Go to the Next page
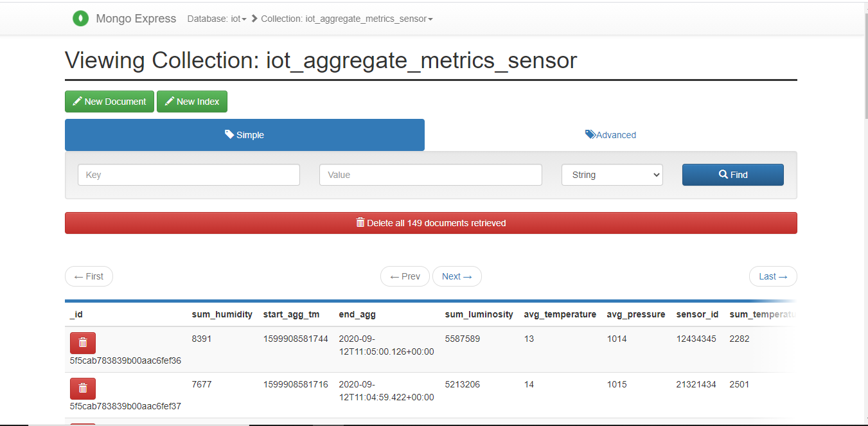 (457, 276)
